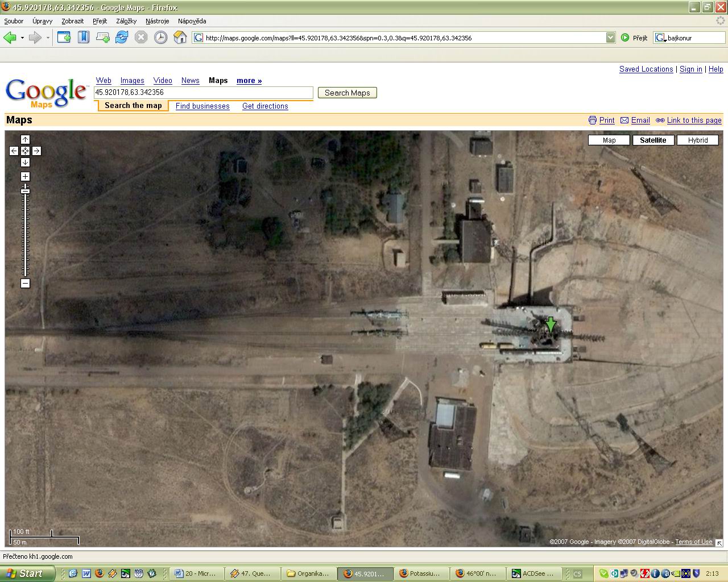Click the bajkonur search box
The width and height of the screenshot is (728, 582).
pyautogui.click(x=696, y=38)
